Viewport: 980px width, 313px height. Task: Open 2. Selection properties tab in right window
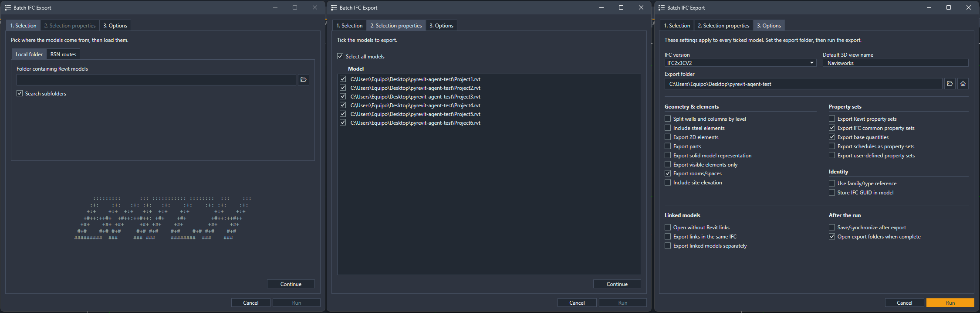click(x=723, y=25)
